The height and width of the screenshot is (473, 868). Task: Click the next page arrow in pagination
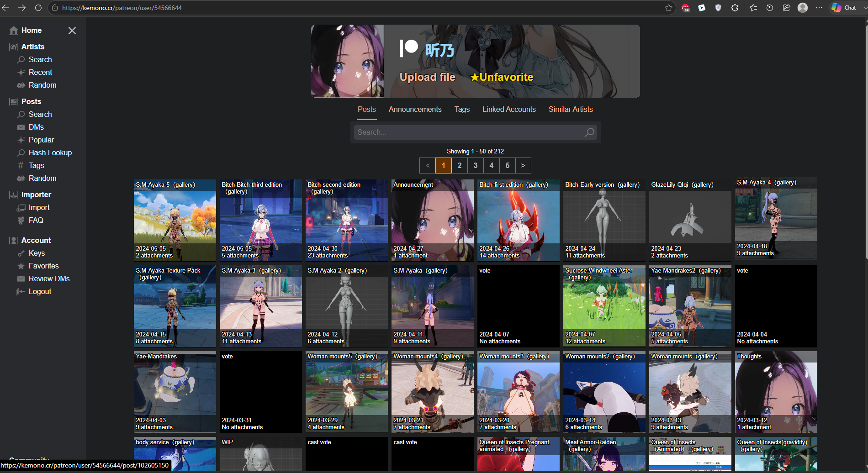click(x=524, y=166)
